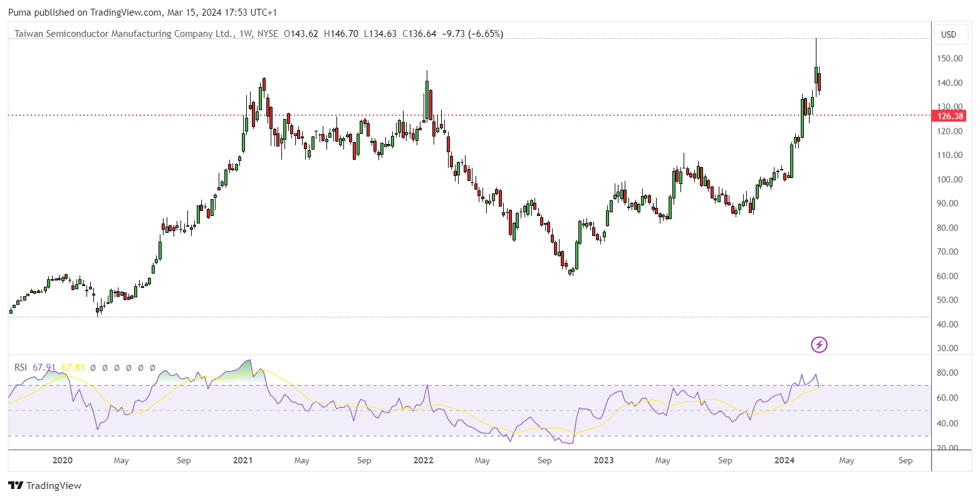980x499 pixels.
Task: Click the 2022 label on time axis
Action: 424,460
